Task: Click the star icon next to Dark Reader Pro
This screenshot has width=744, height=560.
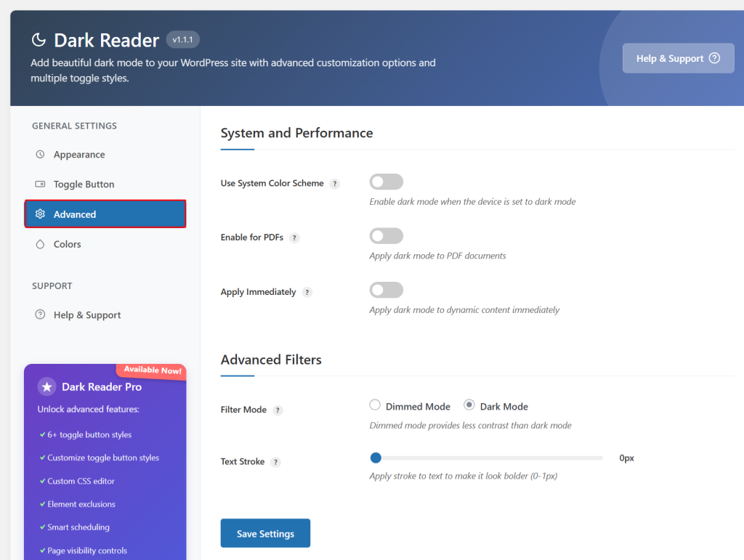Action: (47, 387)
